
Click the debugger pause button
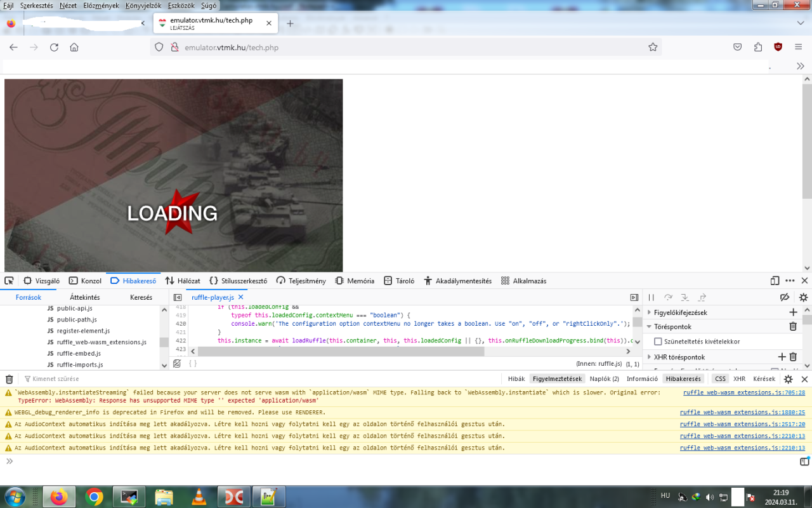pyautogui.click(x=652, y=297)
